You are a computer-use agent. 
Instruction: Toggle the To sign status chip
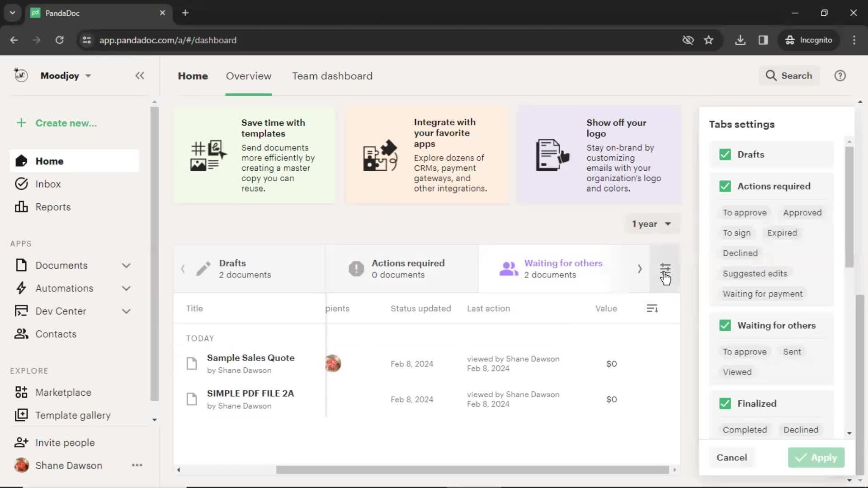[x=736, y=233]
